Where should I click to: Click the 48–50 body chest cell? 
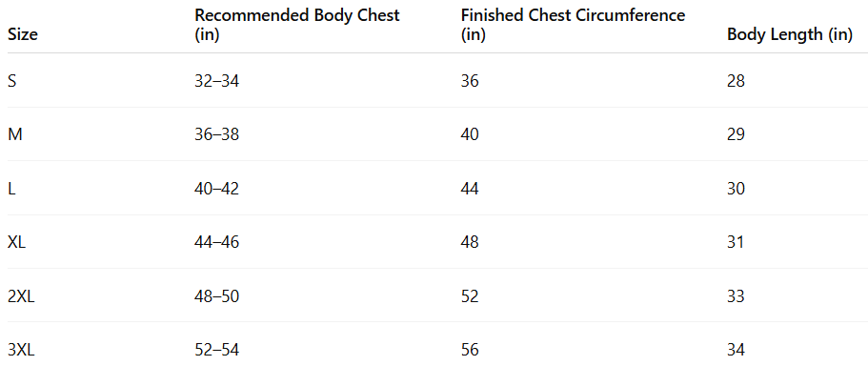(x=217, y=296)
